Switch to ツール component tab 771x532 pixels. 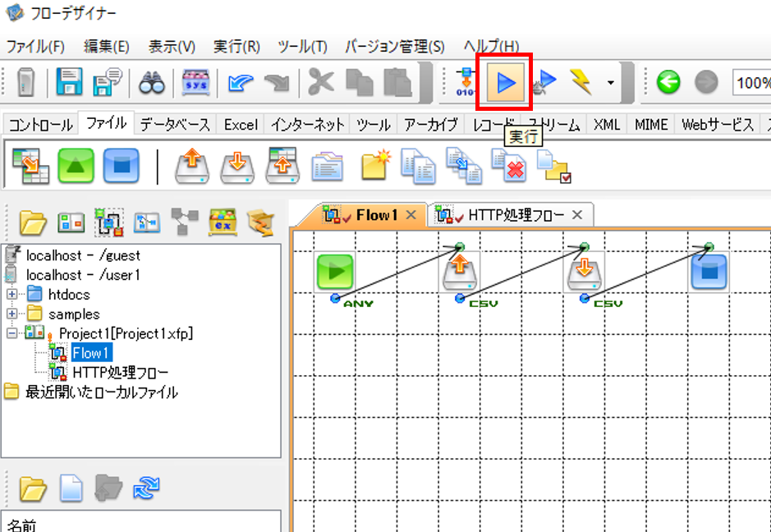(374, 125)
